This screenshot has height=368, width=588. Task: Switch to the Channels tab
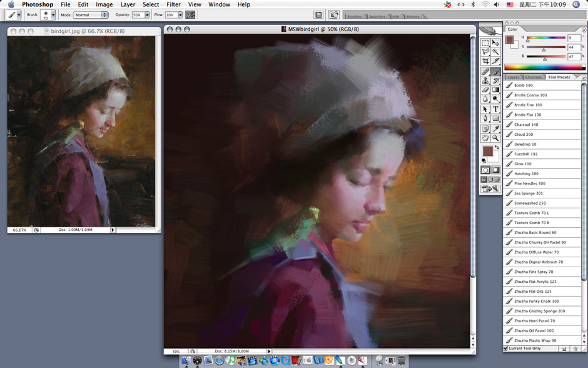click(x=533, y=77)
